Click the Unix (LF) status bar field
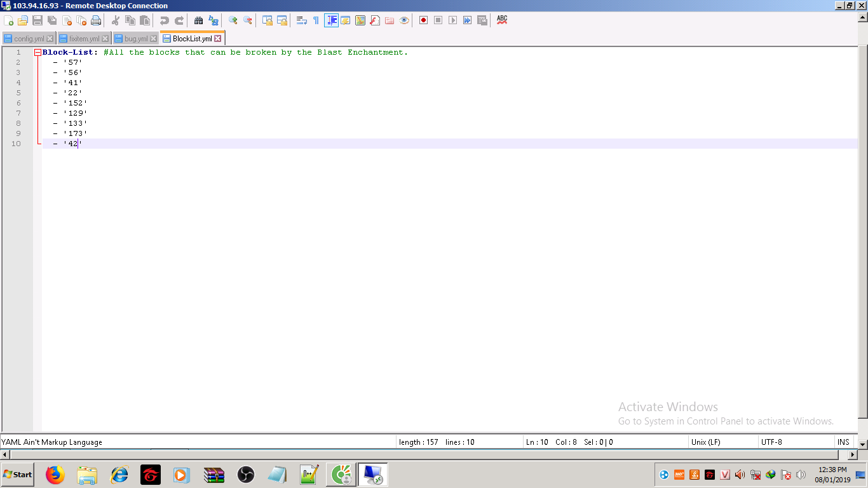Screen dimensions: 868x488 coord(722,442)
